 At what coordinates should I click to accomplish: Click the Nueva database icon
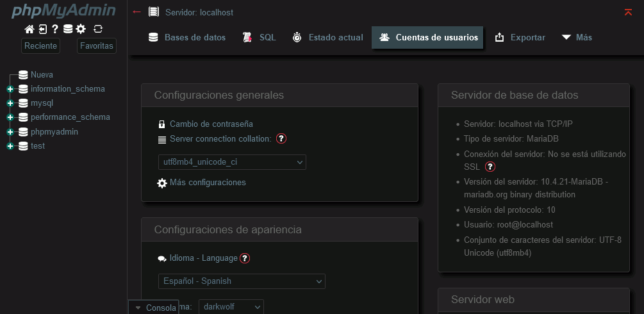pyautogui.click(x=24, y=75)
